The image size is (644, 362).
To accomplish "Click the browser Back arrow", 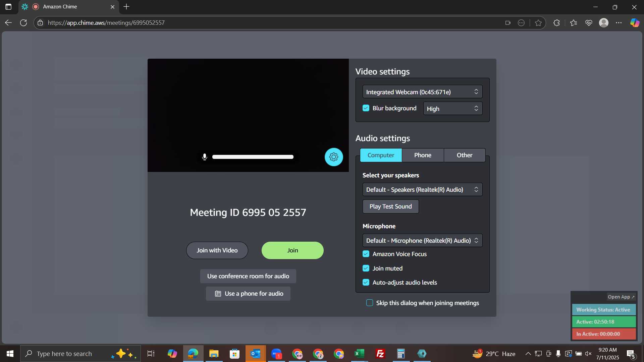I will coord(8,23).
